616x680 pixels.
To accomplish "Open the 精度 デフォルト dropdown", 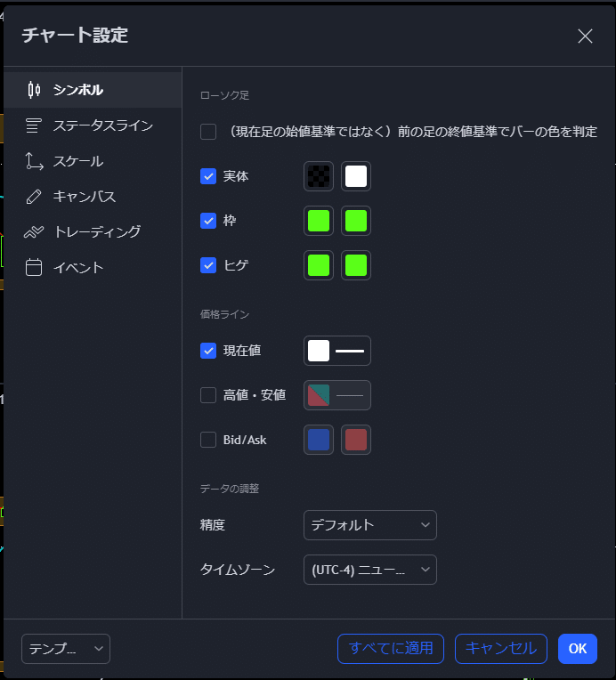I will point(370,525).
